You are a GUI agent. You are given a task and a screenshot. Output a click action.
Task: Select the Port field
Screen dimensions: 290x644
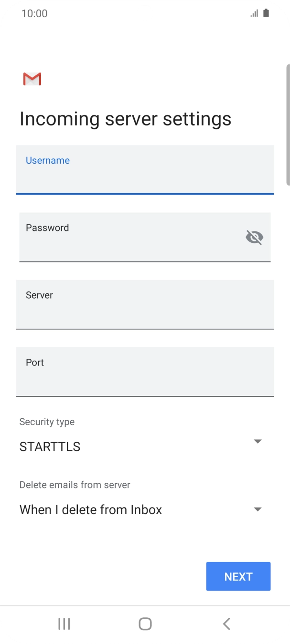pos(145,372)
